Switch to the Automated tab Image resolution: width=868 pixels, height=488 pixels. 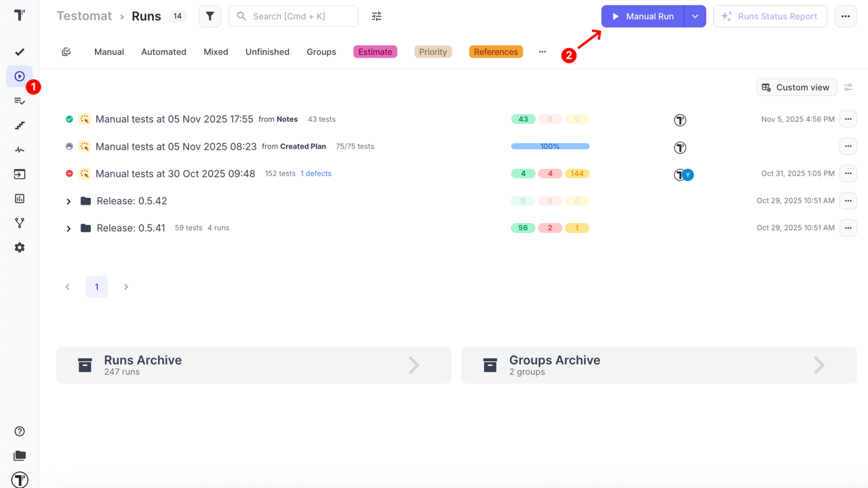[x=163, y=52]
